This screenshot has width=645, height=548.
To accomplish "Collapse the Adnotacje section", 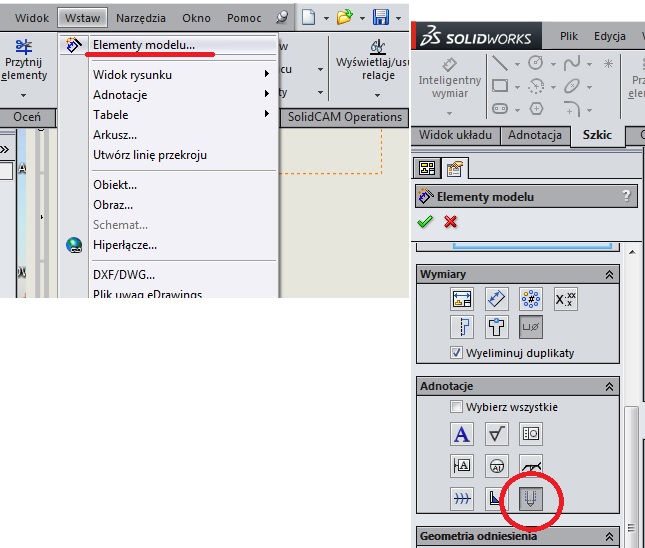I will tap(609, 387).
